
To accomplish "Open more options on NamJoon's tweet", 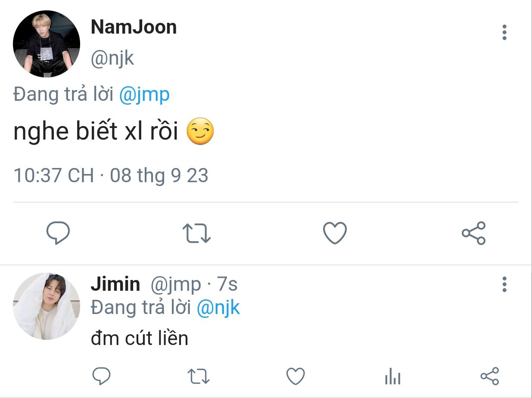I will click(504, 32).
